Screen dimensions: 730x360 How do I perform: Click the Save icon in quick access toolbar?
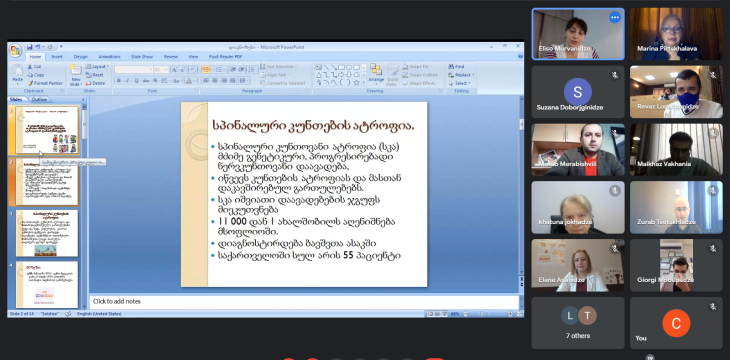point(29,47)
